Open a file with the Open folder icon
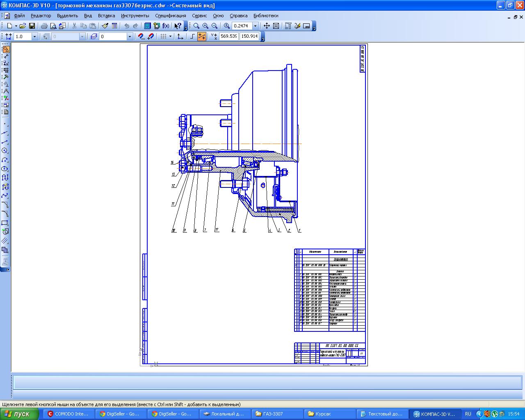The width and height of the screenshot is (525, 420). click(23, 26)
